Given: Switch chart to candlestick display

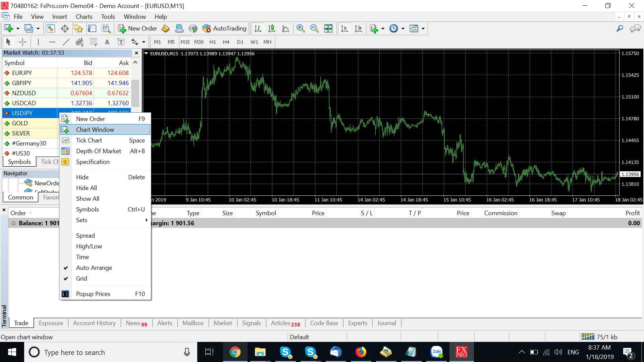Looking at the screenshot, I should pyautogui.click(x=272, y=28).
